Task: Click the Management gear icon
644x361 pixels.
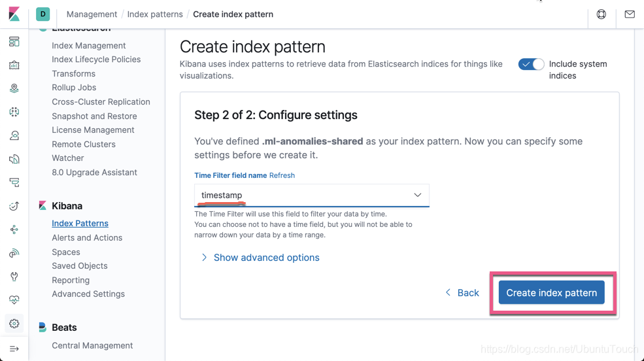Action: (14, 324)
